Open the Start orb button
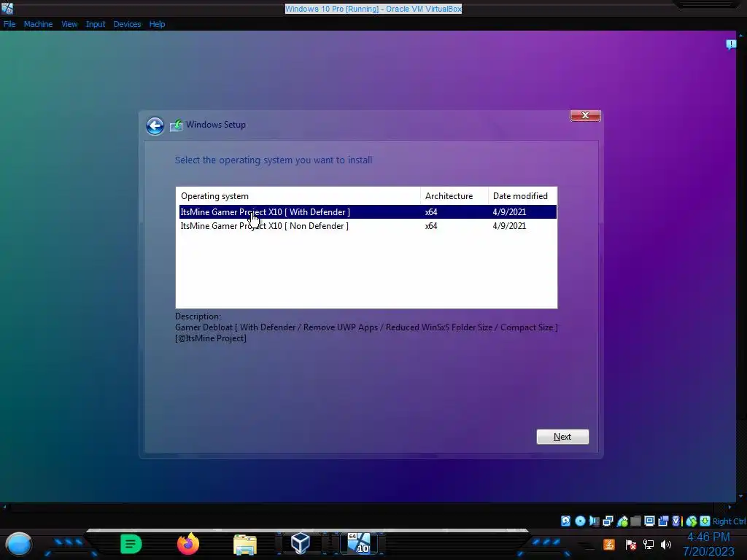 point(18,544)
